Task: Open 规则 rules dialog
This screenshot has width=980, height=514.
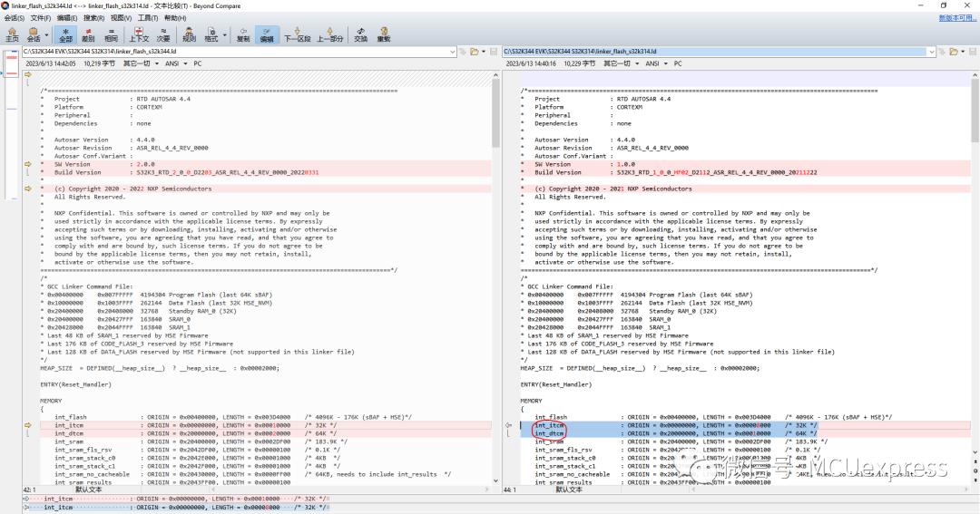Action: [x=189, y=34]
